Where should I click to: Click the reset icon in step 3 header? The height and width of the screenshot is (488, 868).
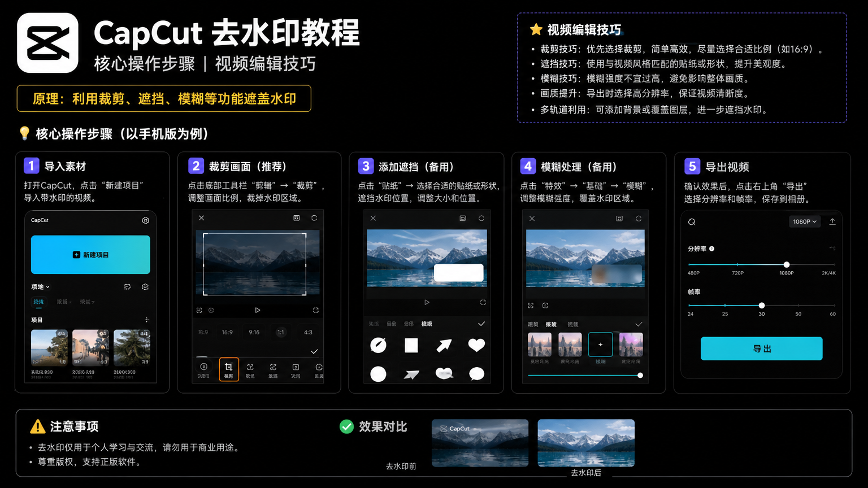pos(481,218)
